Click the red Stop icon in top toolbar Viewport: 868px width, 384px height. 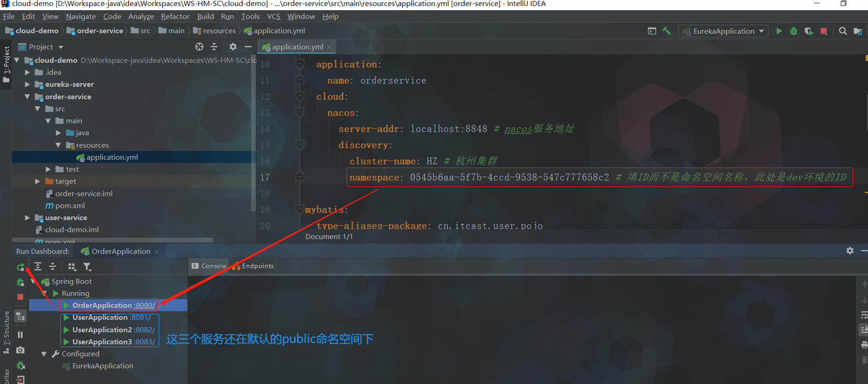[x=824, y=31]
